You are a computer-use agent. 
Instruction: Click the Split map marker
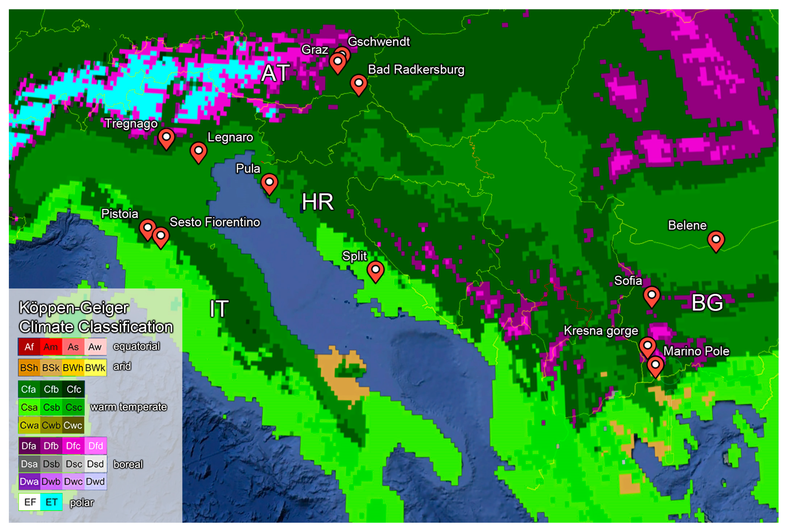375,270
